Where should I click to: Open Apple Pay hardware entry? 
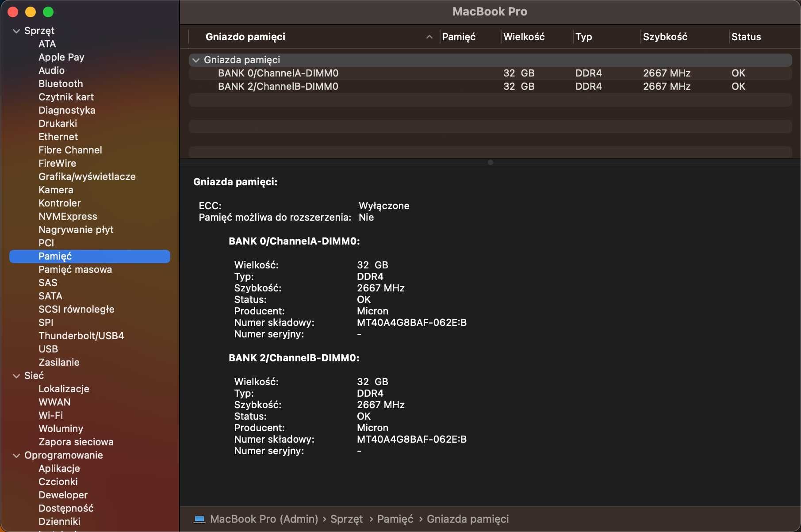pyautogui.click(x=61, y=57)
